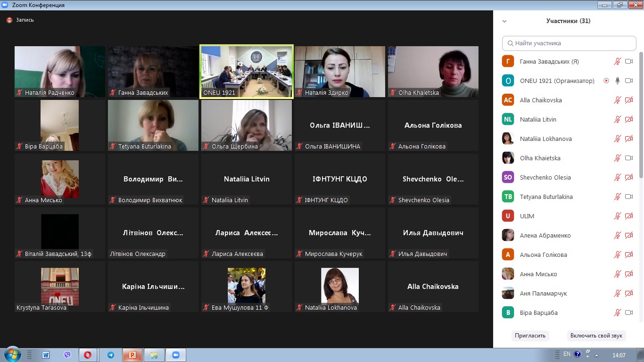Click camera icon for Віра Варцаба in list
This screenshot has height=362, width=644.
point(629,313)
